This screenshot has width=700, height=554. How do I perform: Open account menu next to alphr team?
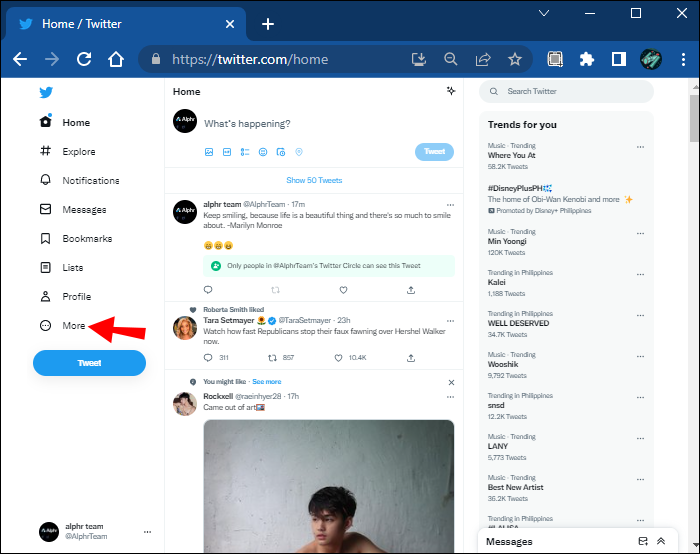(147, 532)
